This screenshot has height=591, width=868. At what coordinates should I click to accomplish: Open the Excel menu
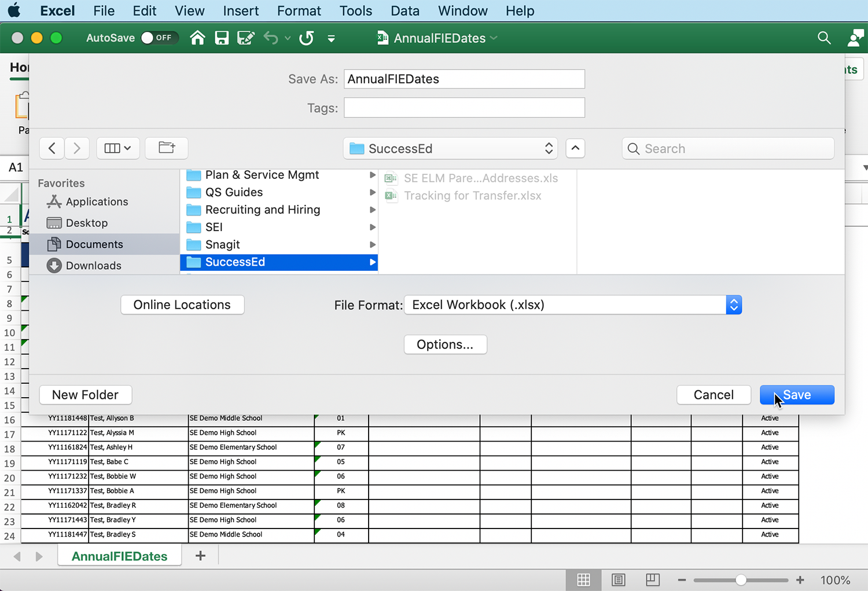click(x=57, y=11)
